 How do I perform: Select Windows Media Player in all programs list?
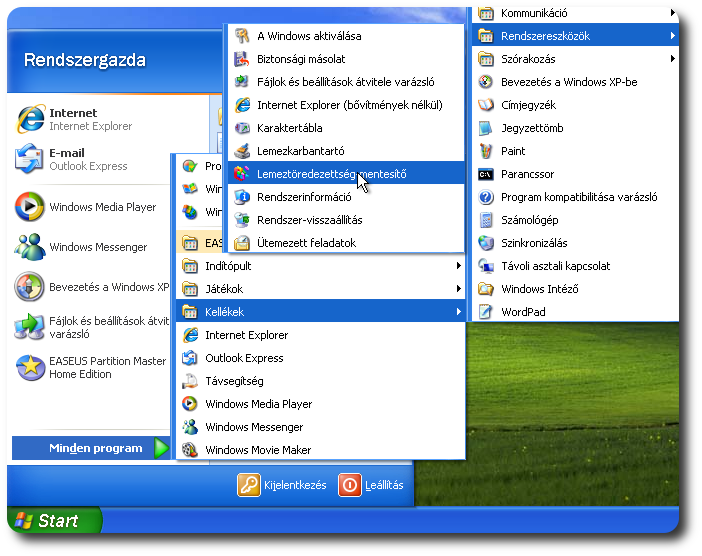click(321, 404)
